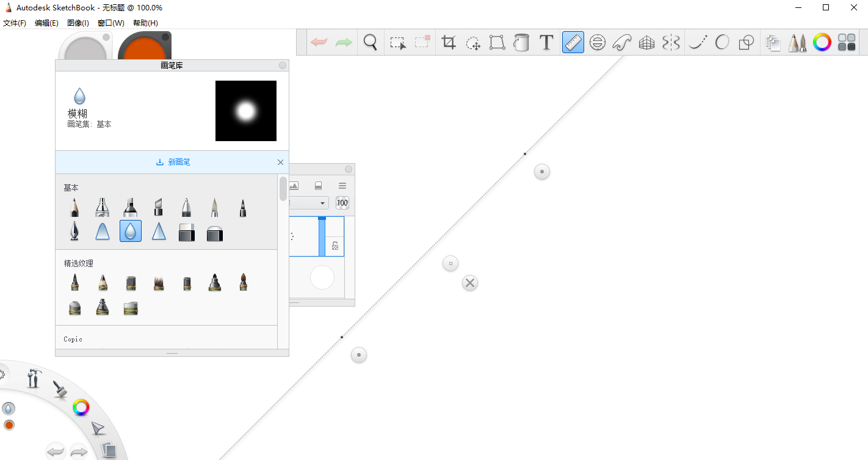This screenshot has width=868, height=460.
Task: Open the Zoom magnifier tool
Action: (x=370, y=43)
